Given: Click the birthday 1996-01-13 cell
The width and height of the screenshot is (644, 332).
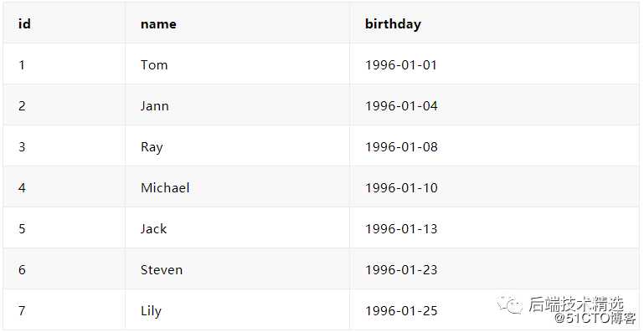Looking at the screenshot, I should [494, 228].
